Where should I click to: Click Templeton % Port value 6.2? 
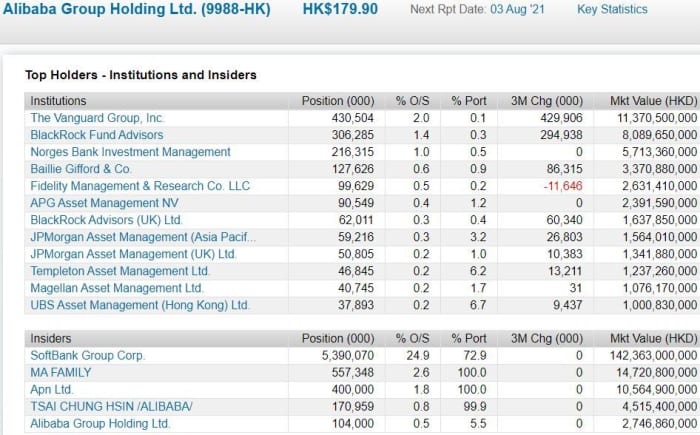coord(478,271)
